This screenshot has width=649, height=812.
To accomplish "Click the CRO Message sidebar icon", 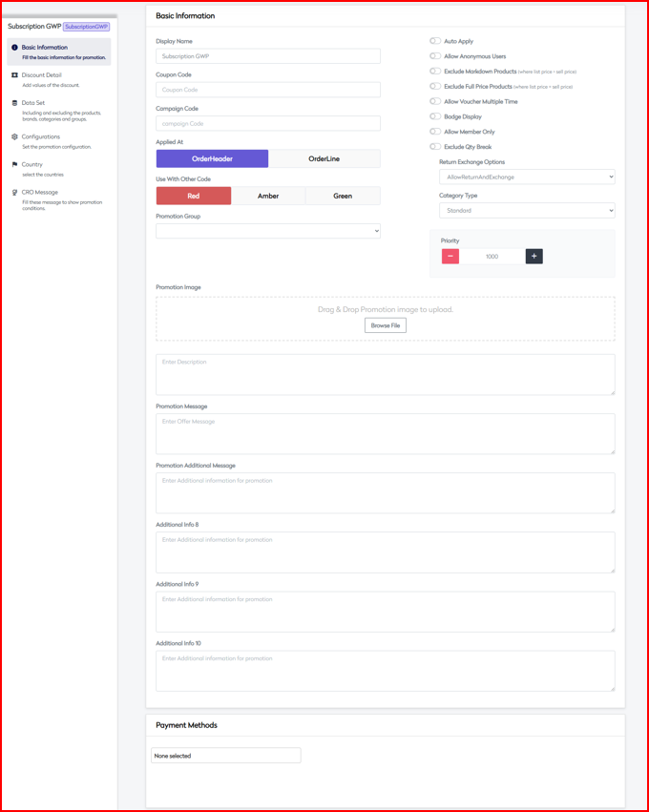I will click(x=14, y=193).
